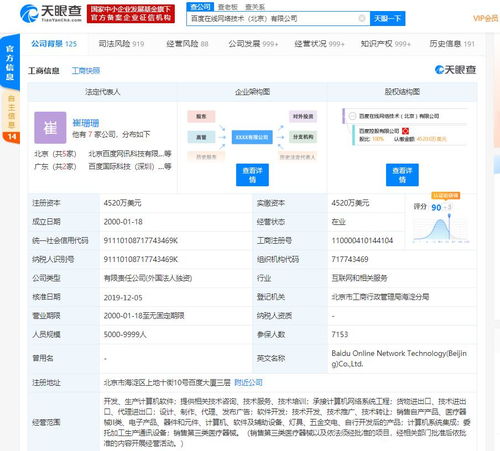Click the 对外投资 node in structure diagram
The width and height of the screenshot is (500, 451).
303,116
